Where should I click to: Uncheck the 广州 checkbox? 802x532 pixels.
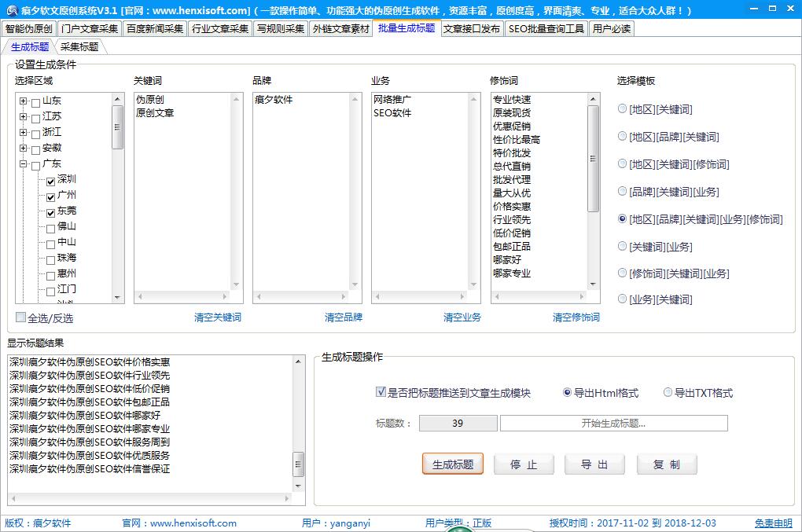50,197
